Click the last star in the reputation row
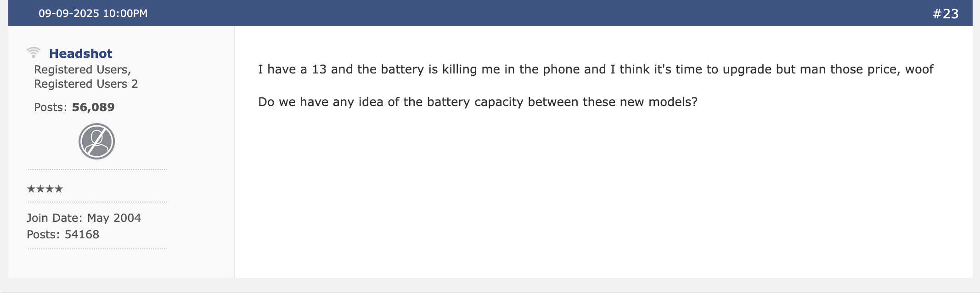This screenshot has height=293, width=980. (59, 189)
